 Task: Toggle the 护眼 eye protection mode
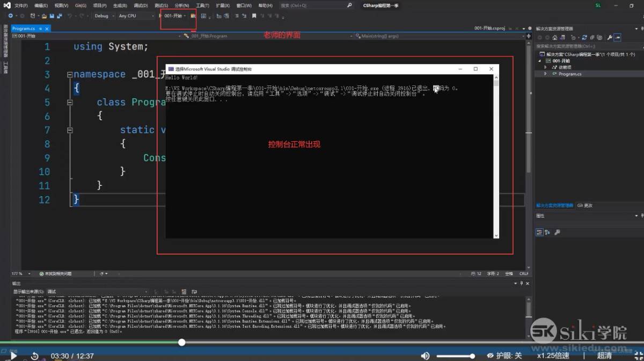pyautogui.click(x=504, y=356)
